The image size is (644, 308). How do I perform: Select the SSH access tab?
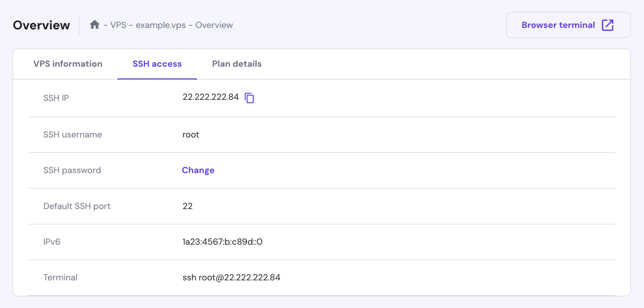tap(157, 64)
